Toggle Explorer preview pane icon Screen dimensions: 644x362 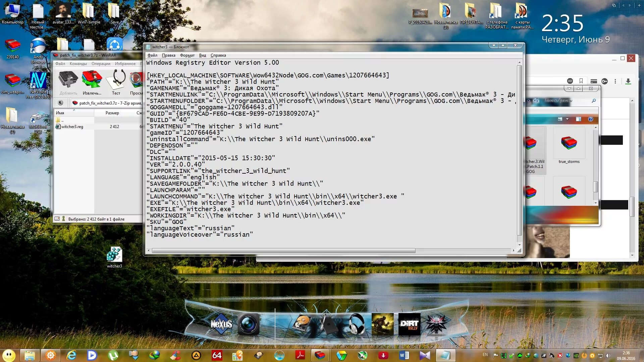pos(578,119)
